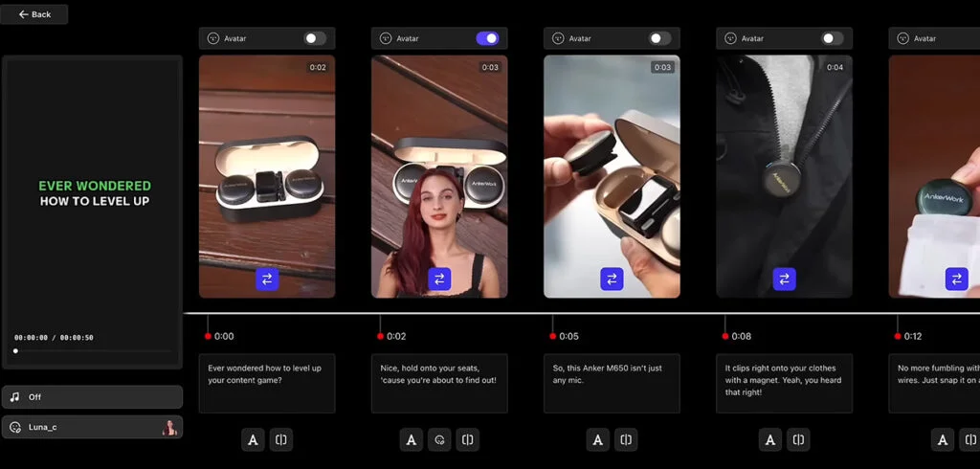
Task: Click the 00:00:00 / 00:00:50 time readout
Action: click(54, 338)
